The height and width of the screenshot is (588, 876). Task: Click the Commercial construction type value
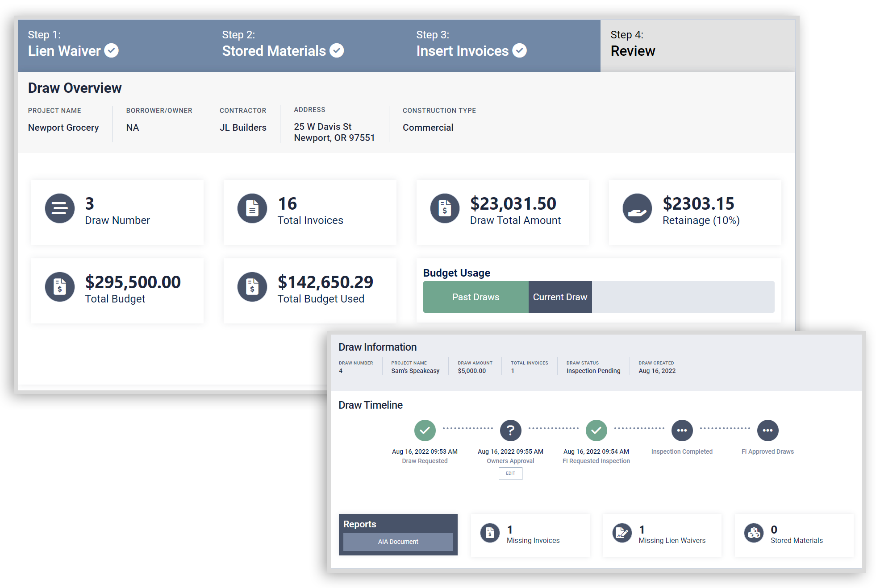428,128
